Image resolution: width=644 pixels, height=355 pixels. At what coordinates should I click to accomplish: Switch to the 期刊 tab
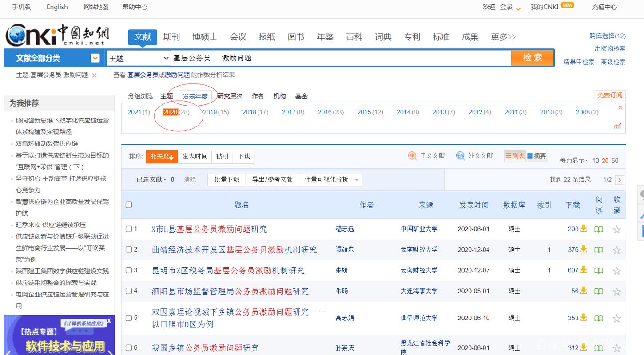[172, 37]
